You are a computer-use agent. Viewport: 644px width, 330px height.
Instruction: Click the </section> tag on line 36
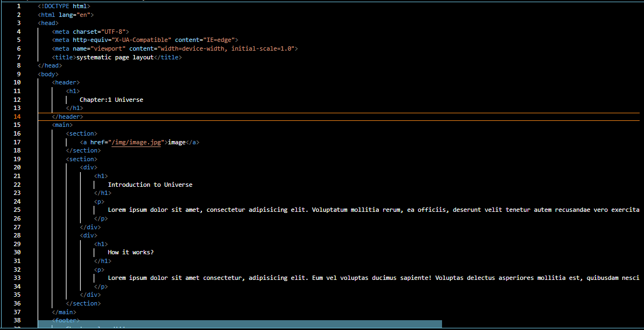point(83,303)
